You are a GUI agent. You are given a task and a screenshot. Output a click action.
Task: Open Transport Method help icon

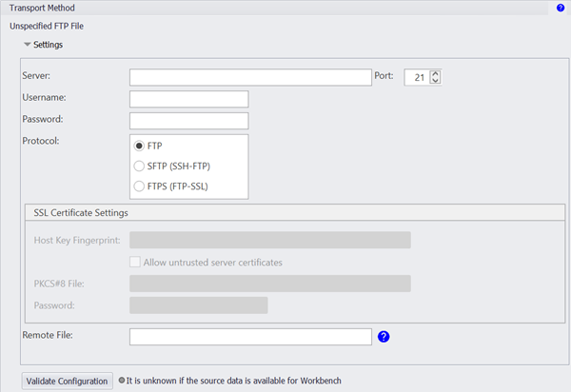tap(561, 8)
